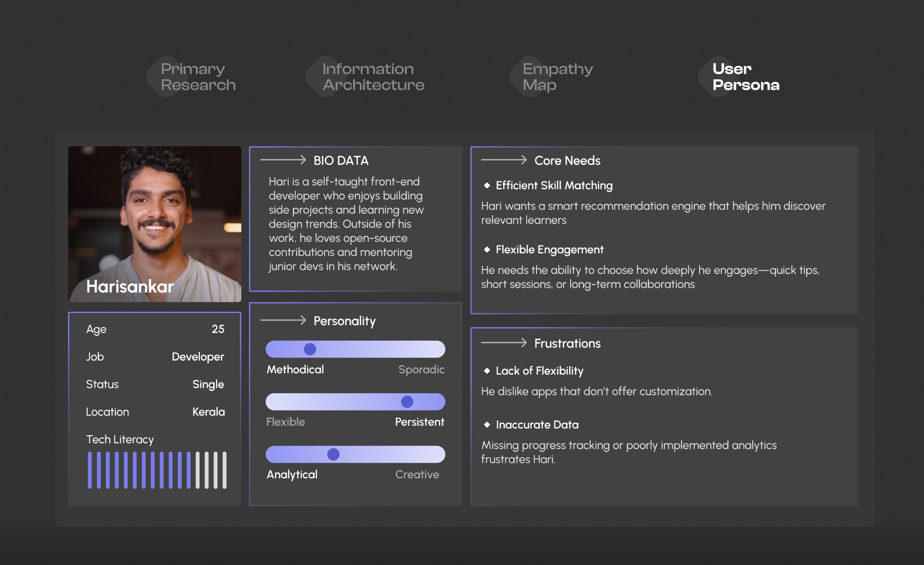Click the Location value Kerala
The width and height of the screenshot is (924, 565).
[x=209, y=412]
